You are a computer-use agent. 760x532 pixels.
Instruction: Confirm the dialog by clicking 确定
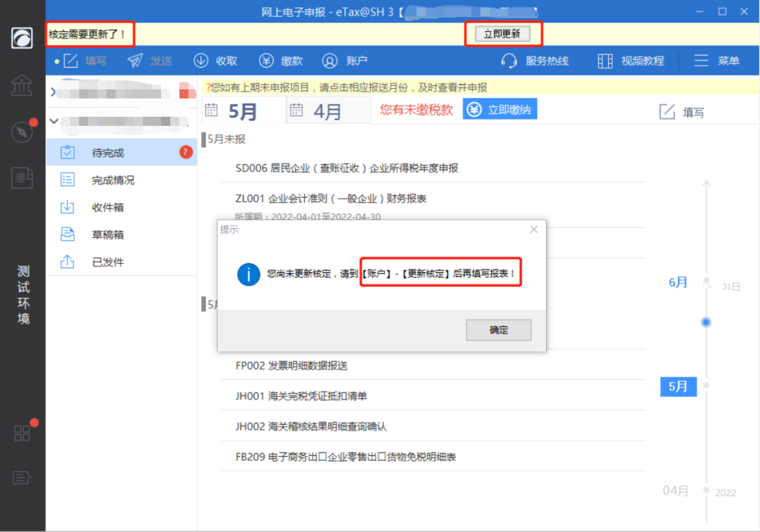[498, 330]
